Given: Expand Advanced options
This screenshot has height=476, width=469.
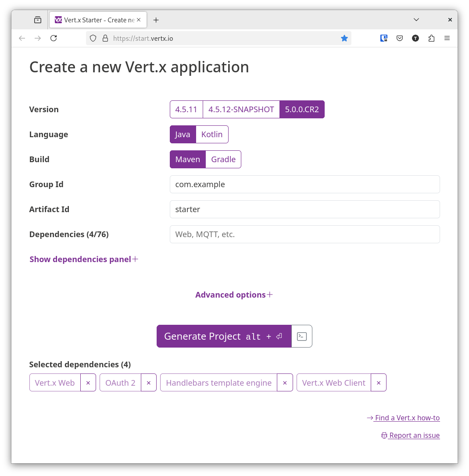Looking at the screenshot, I should click(x=234, y=295).
